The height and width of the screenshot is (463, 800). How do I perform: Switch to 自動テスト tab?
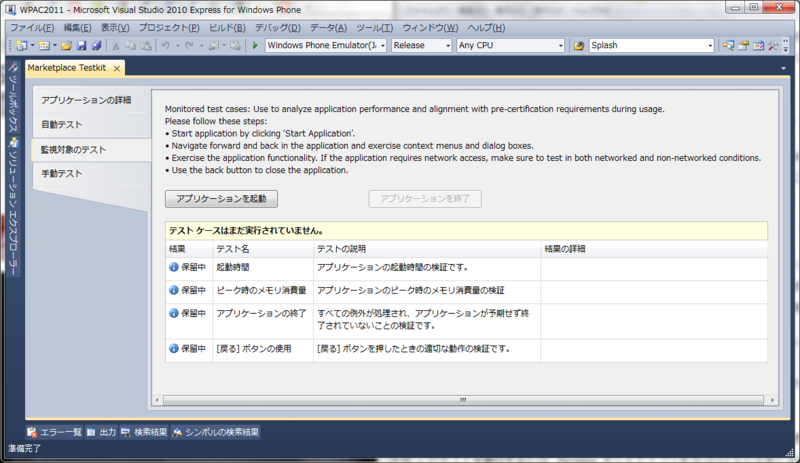pos(92,125)
